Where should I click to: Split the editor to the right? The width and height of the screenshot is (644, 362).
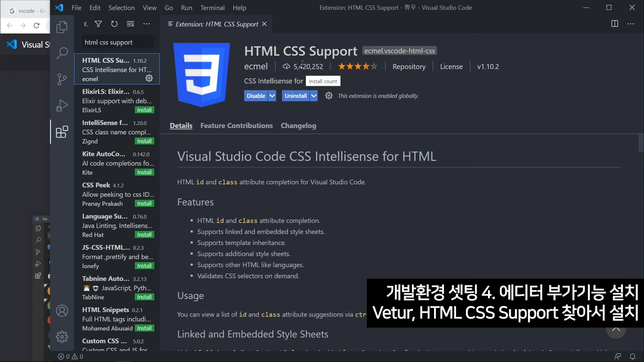pos(614,24)
